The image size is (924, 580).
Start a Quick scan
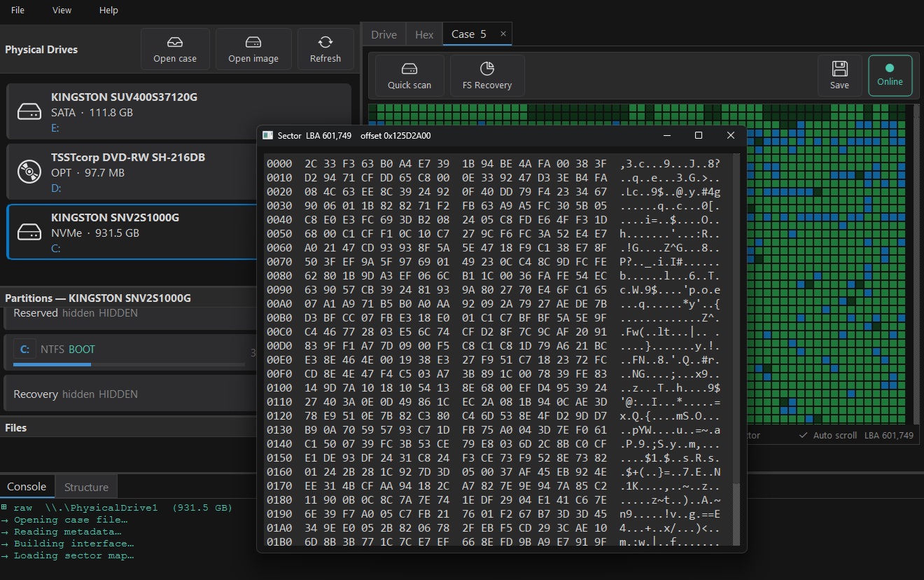(409, 76)
